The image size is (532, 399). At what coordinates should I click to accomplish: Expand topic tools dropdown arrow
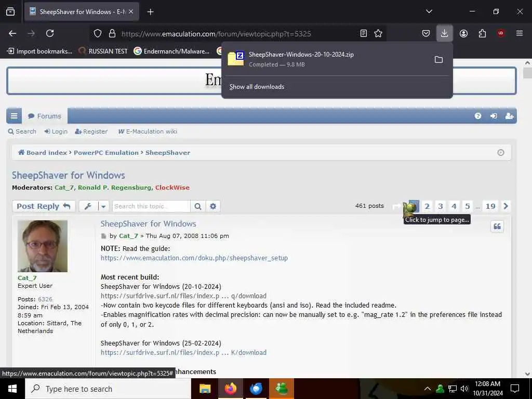pyautogui.click(x=103, y=206)
